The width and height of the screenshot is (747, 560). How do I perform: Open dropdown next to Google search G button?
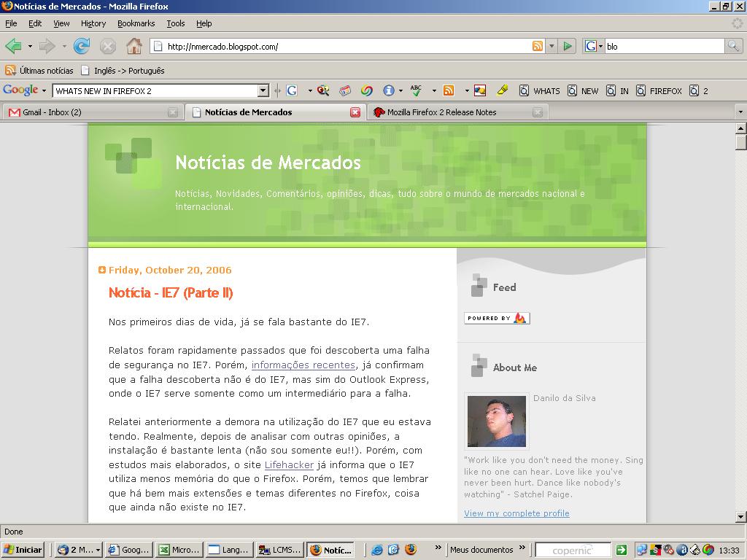point(309,90)
